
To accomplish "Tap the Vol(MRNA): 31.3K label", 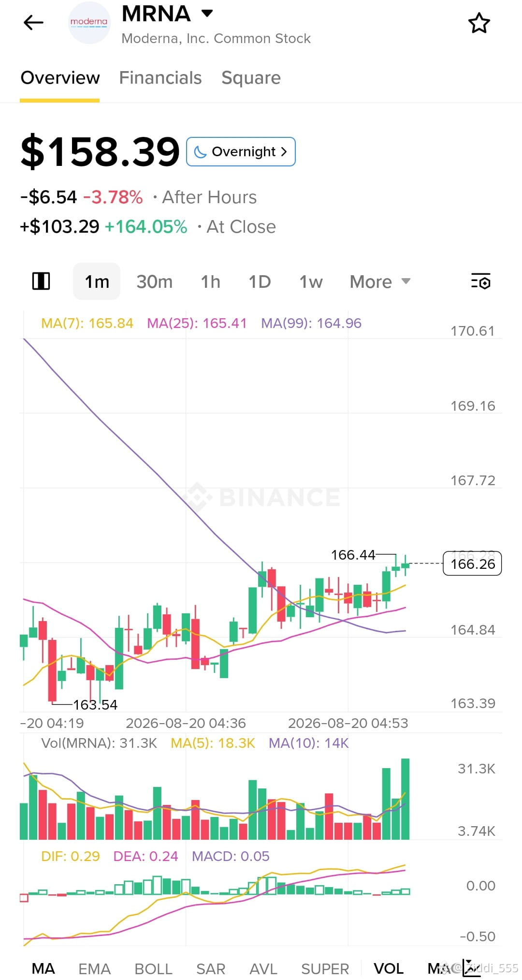I will pos(99,743).
